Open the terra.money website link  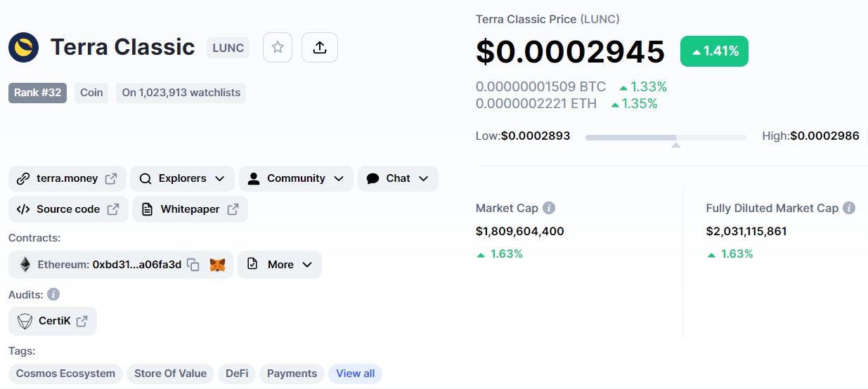pos(67,178)
